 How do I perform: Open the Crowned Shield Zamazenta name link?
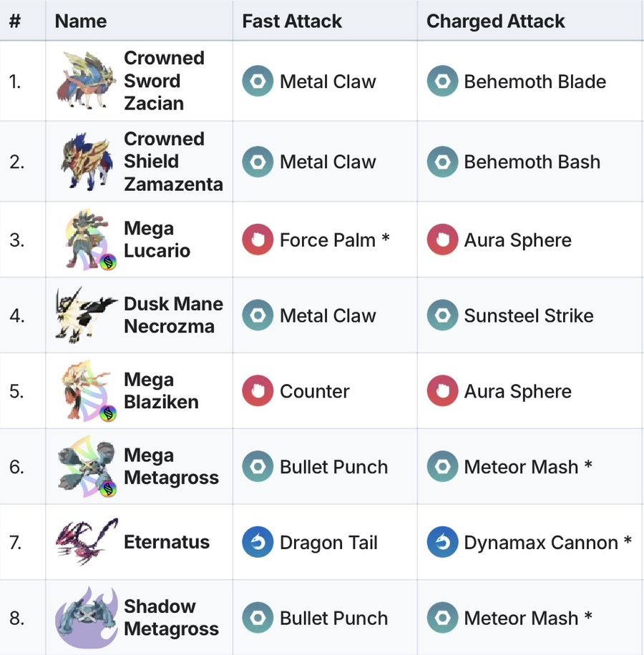173,162
